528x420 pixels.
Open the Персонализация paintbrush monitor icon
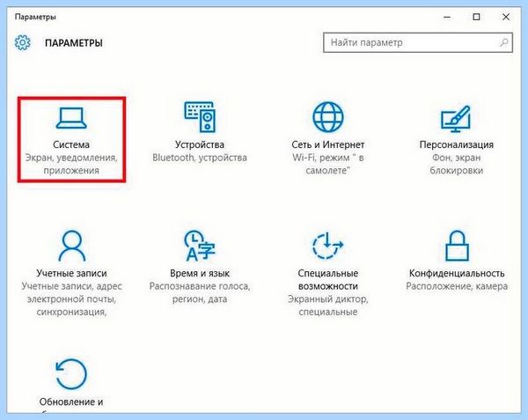[456, 119]
